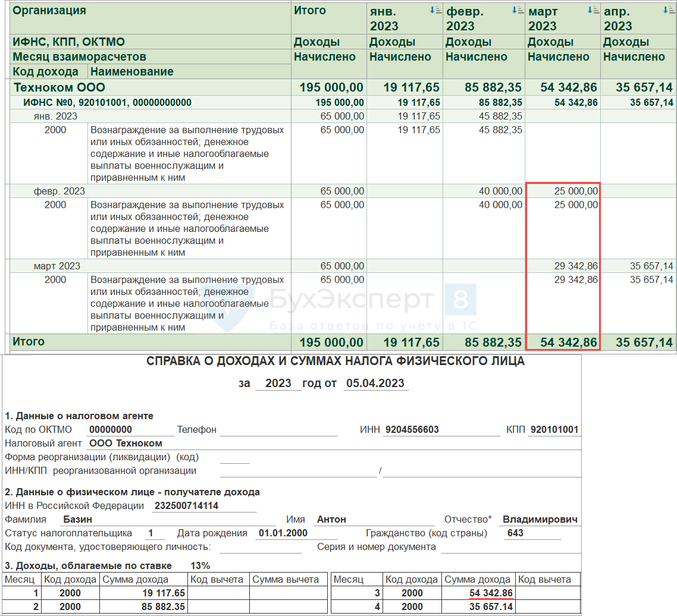The height and width of the screenshot is (616, 677).
Task: Click the Организация column header
Action: click(49, 11)
